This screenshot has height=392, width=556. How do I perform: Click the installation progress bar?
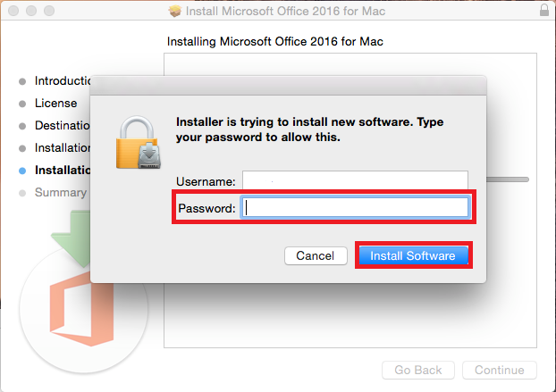click(508, 179)
